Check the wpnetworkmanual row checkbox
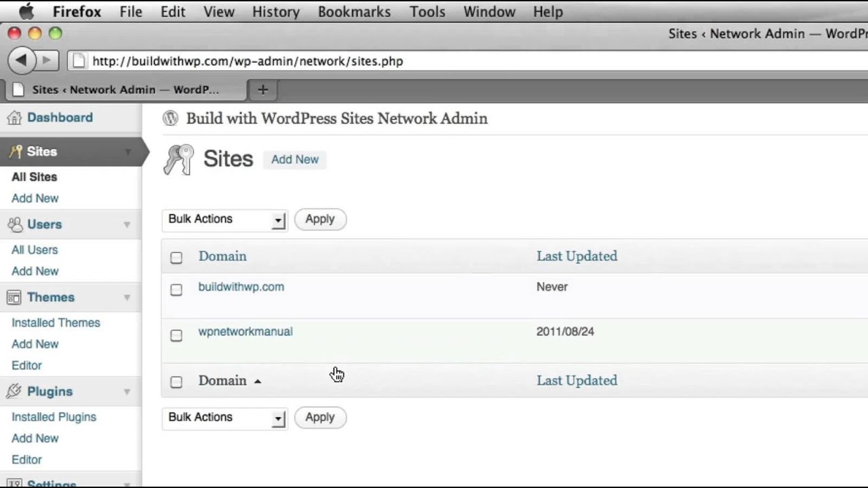Viewport: 868px width, 488px height. click(x=176, y=335)
